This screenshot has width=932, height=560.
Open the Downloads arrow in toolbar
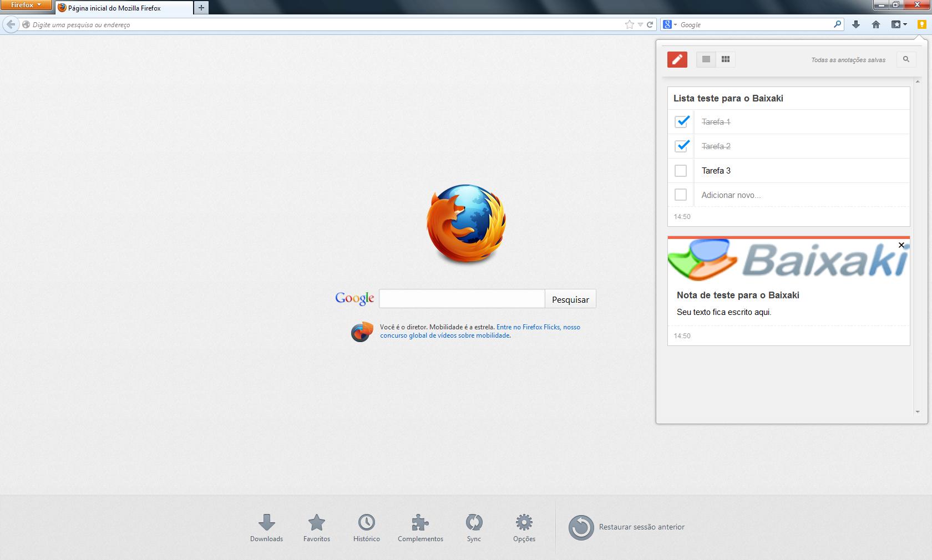pyautogui.click(x=856, y=24)
